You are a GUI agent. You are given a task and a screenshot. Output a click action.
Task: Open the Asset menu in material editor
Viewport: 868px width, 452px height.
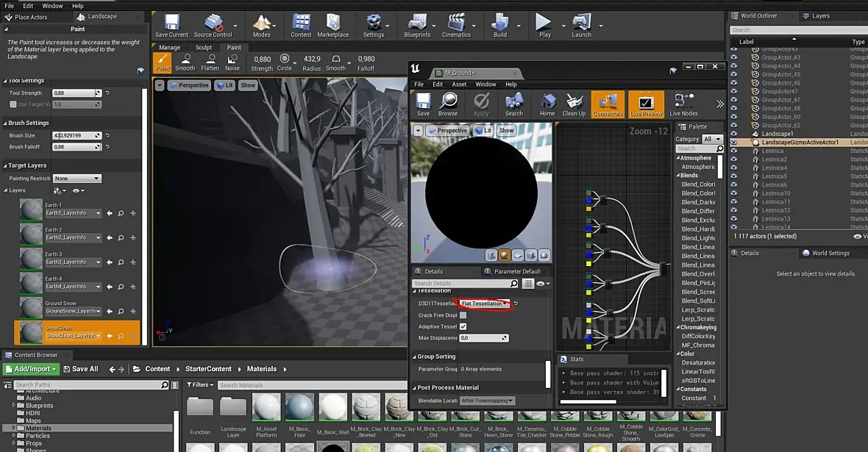tap(459, 85)
